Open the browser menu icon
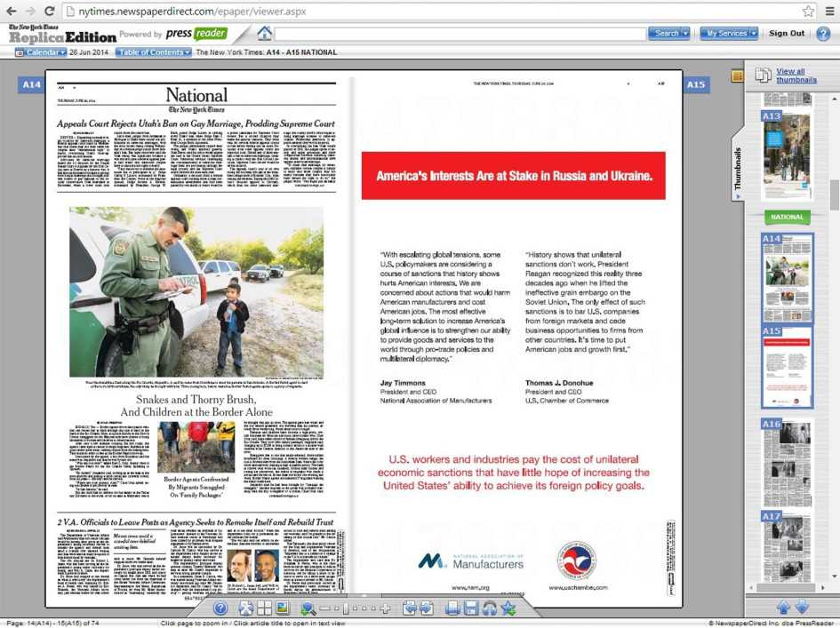840x628 pixels. pos(829,11)
